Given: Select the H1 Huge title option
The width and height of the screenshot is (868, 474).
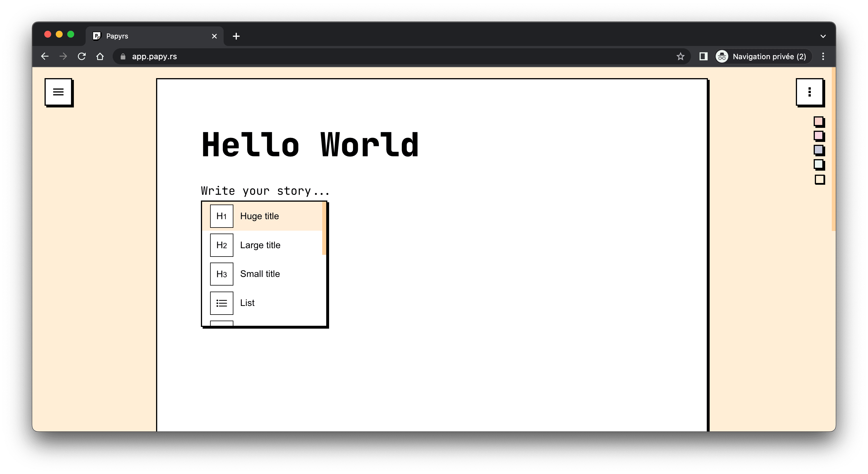Looking at the screenshot, I should pyautogui.click(x=262, y=216).
